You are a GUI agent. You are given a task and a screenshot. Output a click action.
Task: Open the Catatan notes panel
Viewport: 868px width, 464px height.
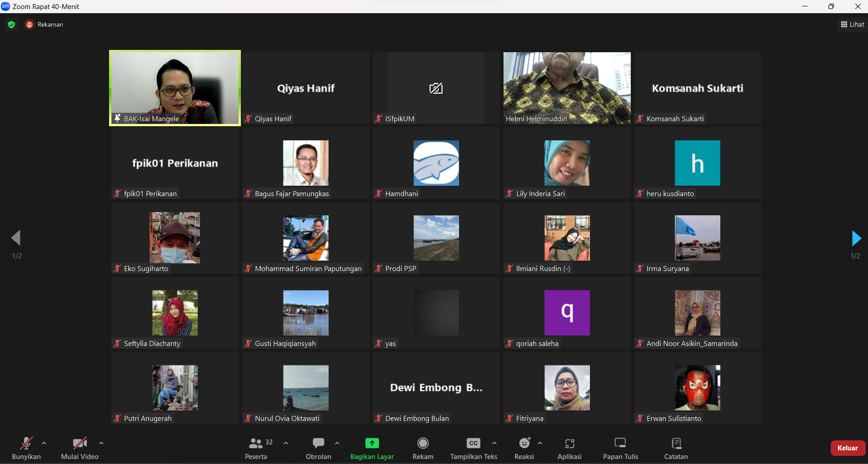pyautogui.click(x=676, y=444)
